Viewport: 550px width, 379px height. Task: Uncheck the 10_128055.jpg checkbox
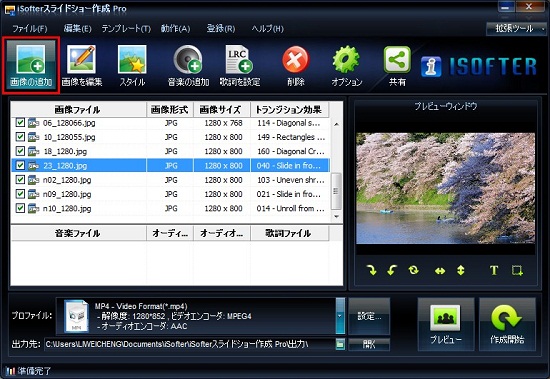(20, 137)
